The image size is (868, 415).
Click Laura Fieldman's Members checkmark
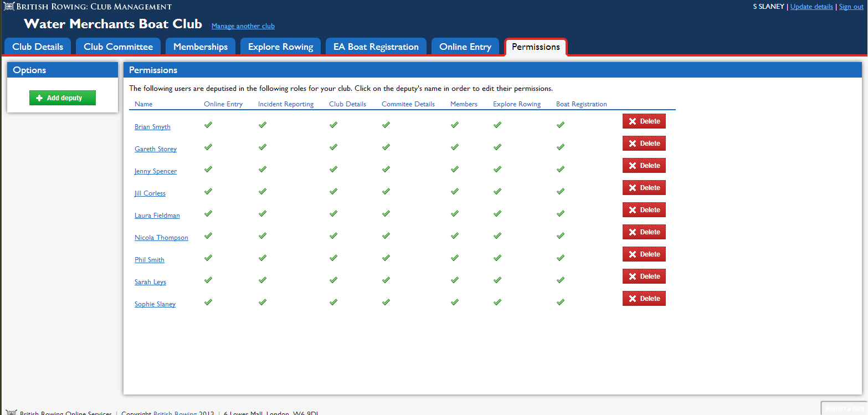455,213
